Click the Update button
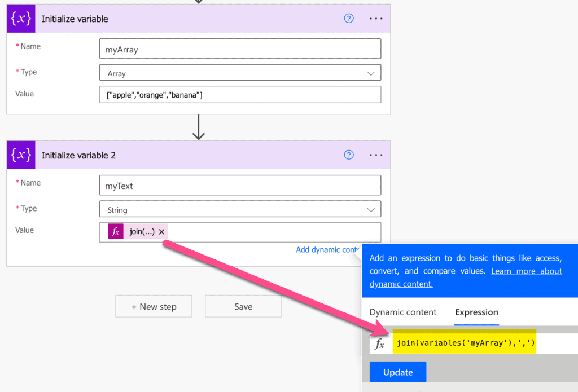Screen dimensions: 578x392 coord(397,372)
